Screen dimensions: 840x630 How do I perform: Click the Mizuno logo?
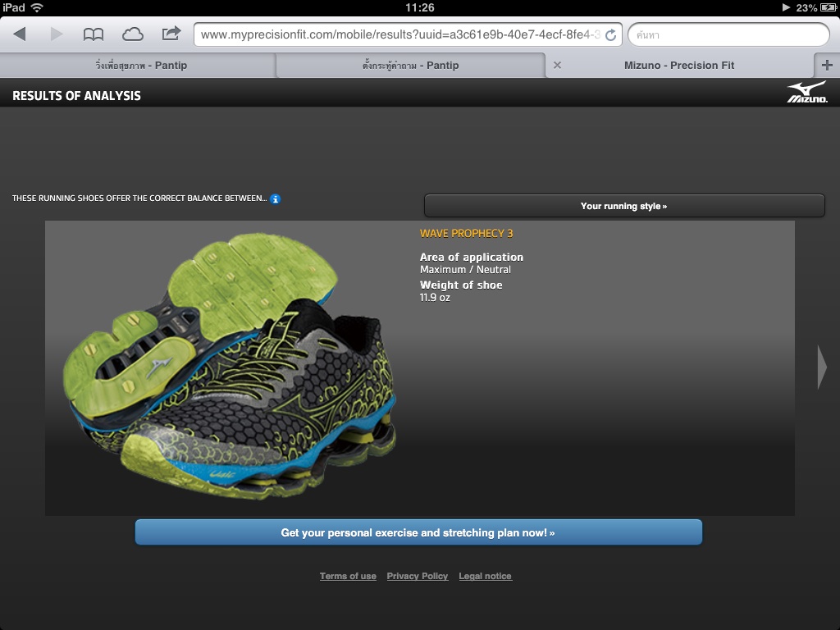pos(807,92)
